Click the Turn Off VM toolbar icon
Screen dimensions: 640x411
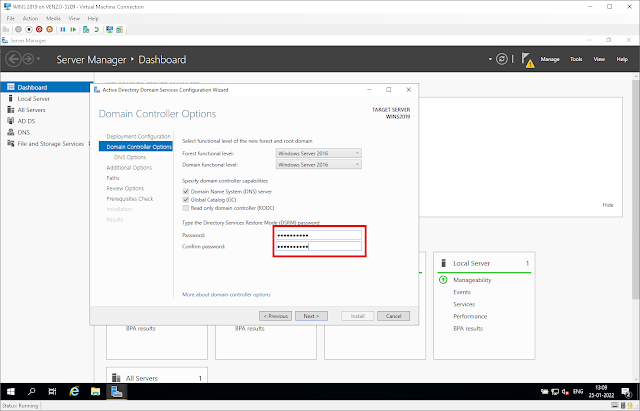pos(29,29)
